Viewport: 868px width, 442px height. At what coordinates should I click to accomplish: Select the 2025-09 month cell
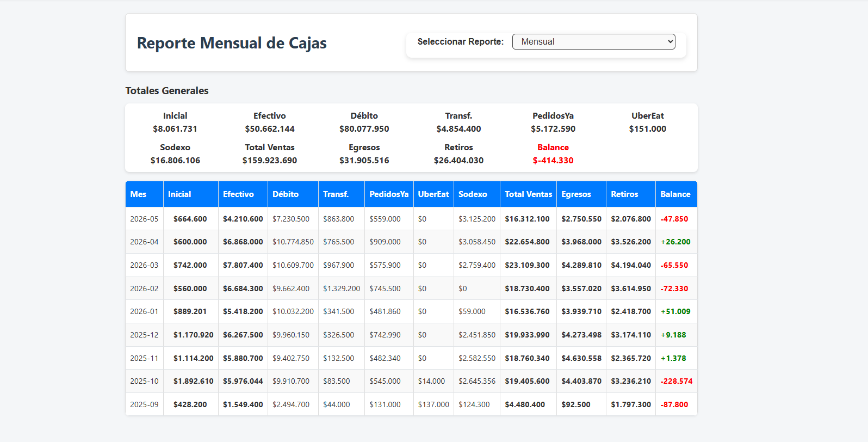pyautogui.click(x=144, y=404)
